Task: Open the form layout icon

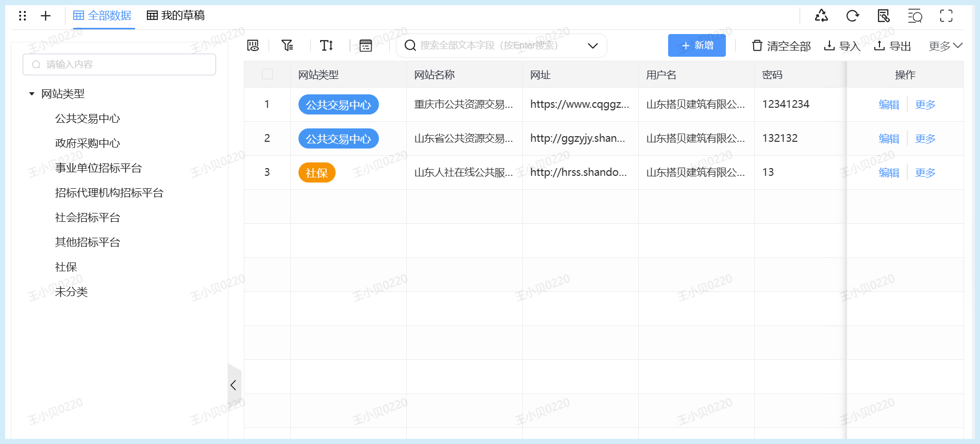Action: click(366, 45)
